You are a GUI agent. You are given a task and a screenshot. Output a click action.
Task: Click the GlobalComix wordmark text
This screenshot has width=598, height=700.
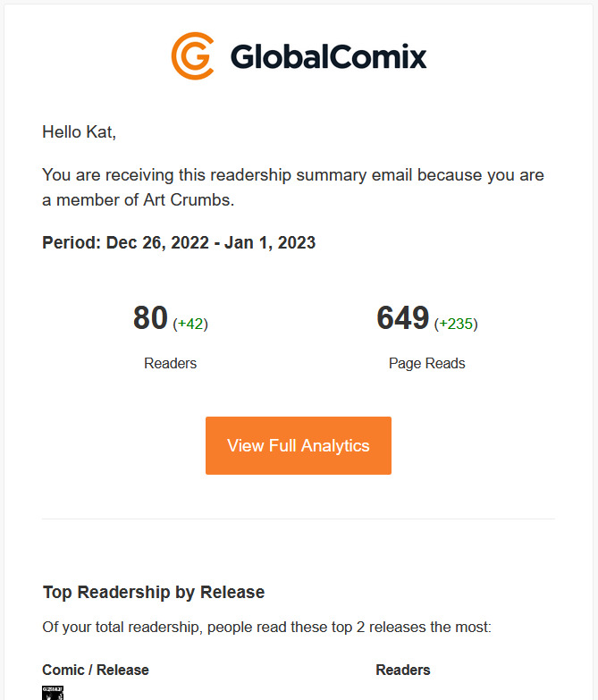328,56
